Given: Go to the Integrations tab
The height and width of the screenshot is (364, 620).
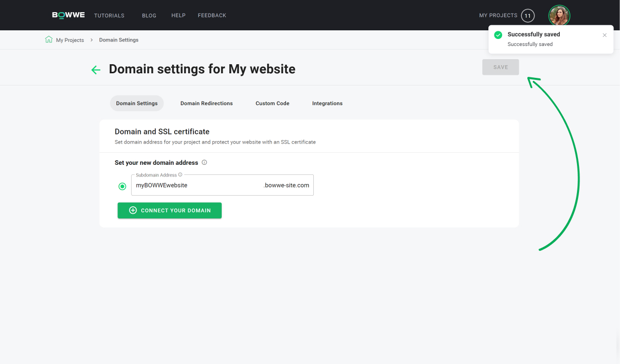Looking at the screenshot, I should coord(327,103).
